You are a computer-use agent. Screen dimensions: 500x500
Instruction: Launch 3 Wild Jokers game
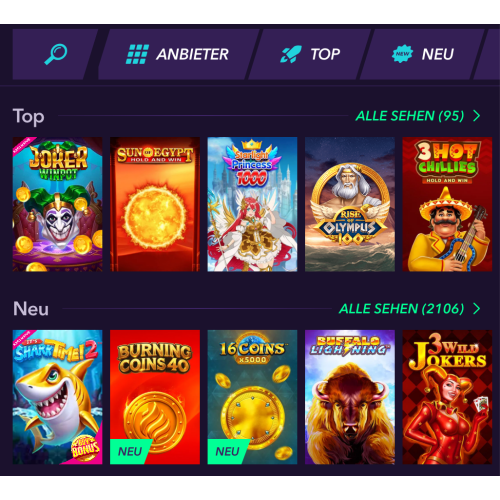click(447, 397)
